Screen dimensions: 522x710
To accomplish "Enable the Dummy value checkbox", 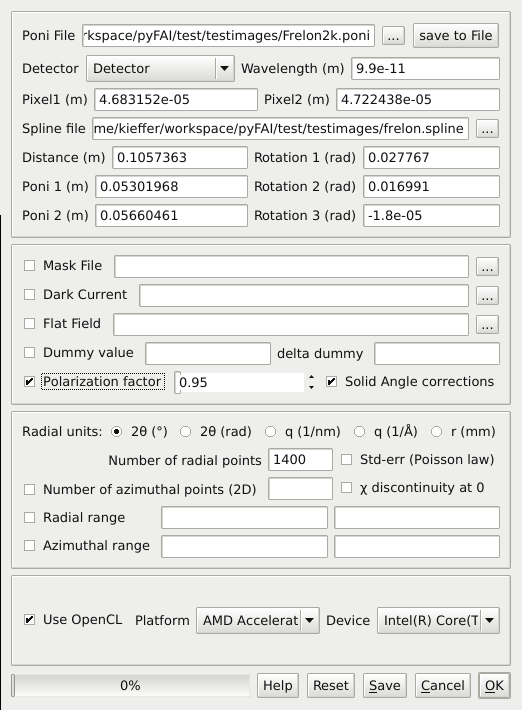I will tap(29, 352).
